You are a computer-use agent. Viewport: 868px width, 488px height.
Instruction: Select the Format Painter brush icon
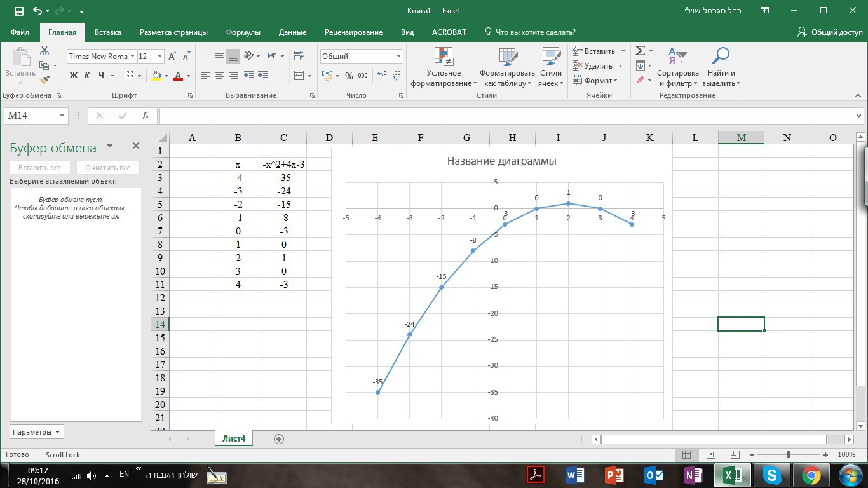click(44, 80)
